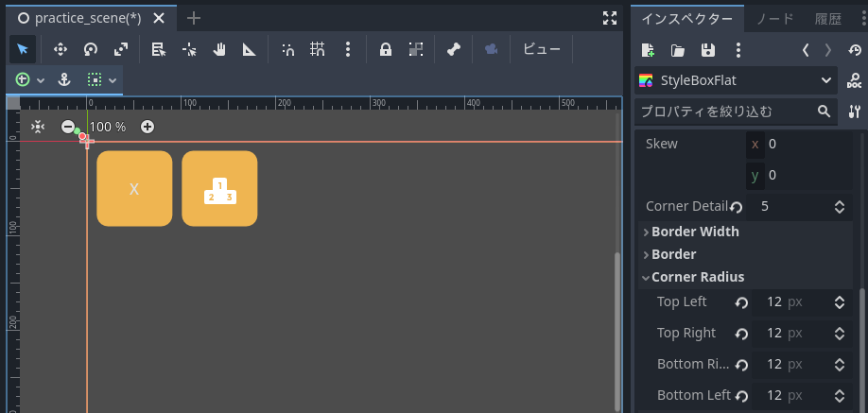Center the canvas view

(38, 127)
